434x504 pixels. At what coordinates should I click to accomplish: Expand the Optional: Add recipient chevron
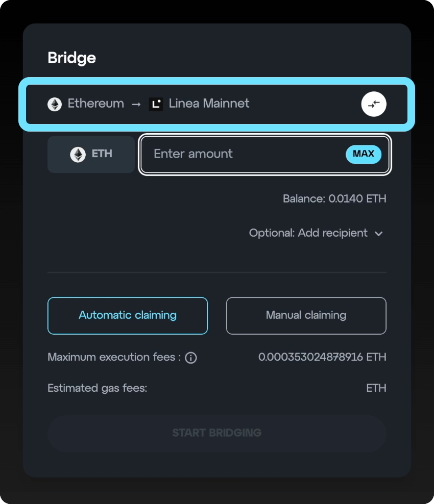click(379, 234)
